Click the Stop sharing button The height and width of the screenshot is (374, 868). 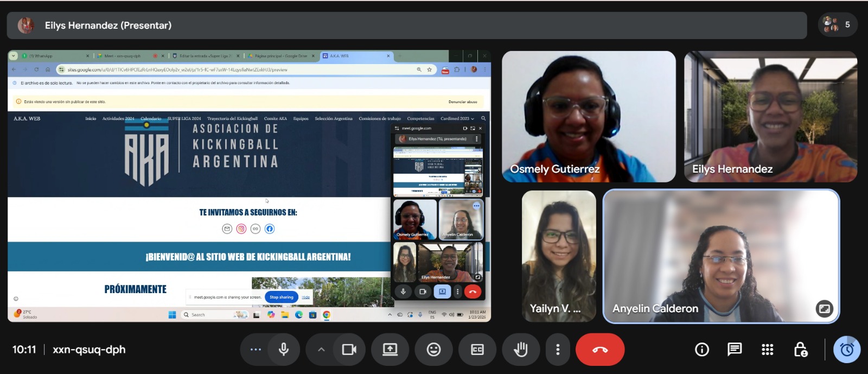click(281, 297)
